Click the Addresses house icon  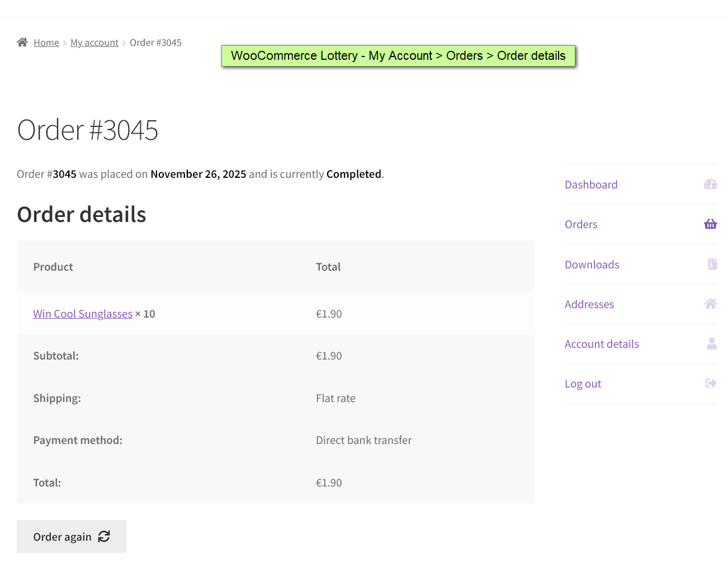(710, 304)
